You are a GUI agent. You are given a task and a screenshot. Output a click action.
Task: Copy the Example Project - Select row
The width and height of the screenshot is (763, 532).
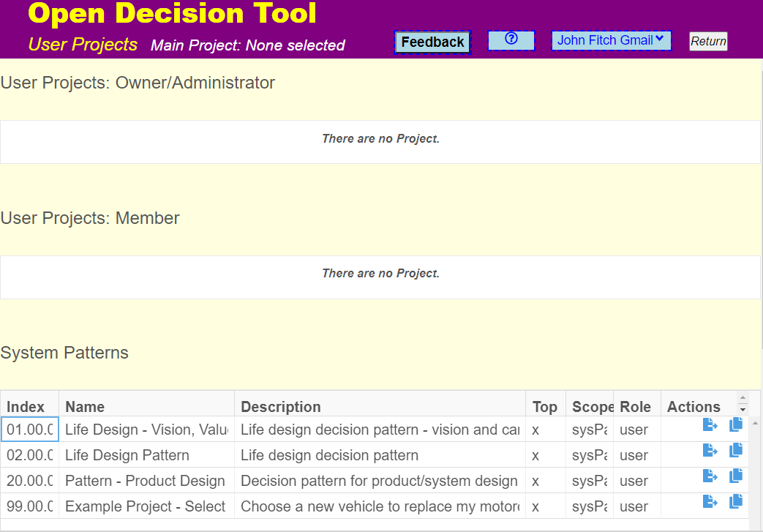(x=736, y=501)
